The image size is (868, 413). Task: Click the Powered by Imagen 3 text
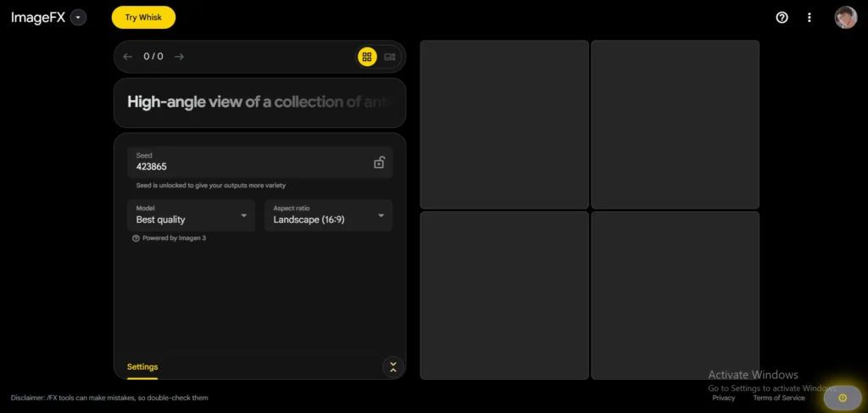pyautogui.click(x=175, y=238)
